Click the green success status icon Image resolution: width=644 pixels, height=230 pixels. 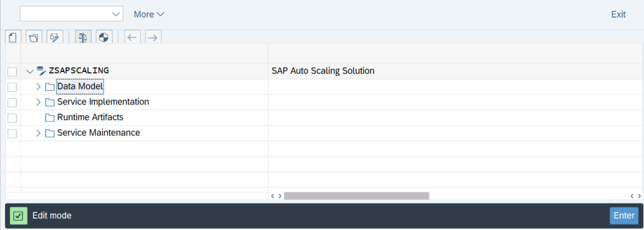click(18, 216)
